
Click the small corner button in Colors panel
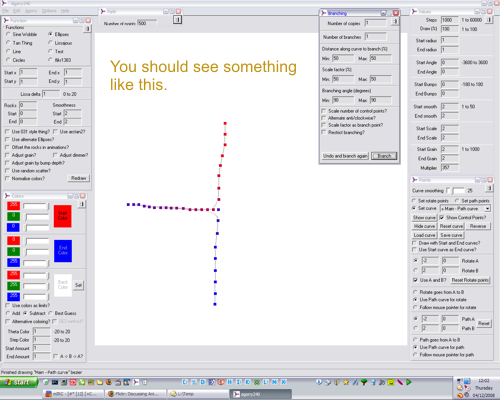coord(82,204)
